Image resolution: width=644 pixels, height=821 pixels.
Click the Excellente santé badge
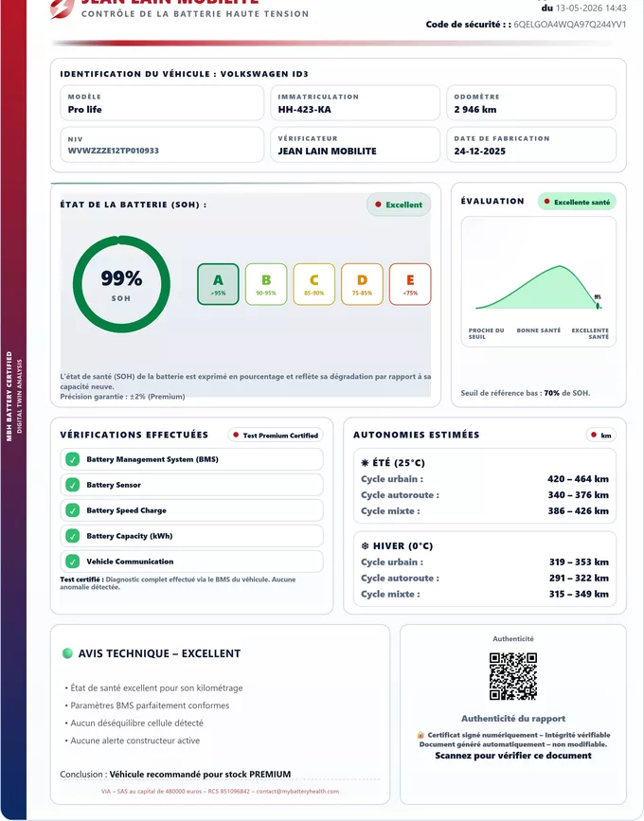tap(577, 202)
